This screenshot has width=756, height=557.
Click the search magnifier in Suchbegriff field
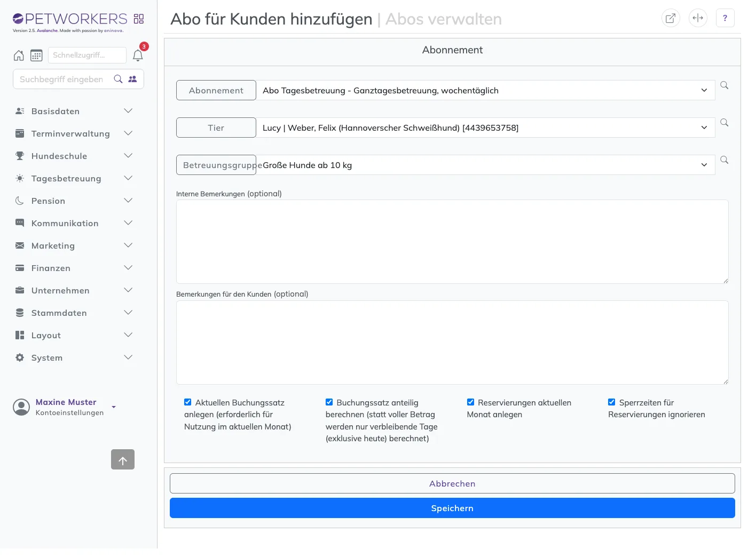pyautogui.click(x=118, y=79)
